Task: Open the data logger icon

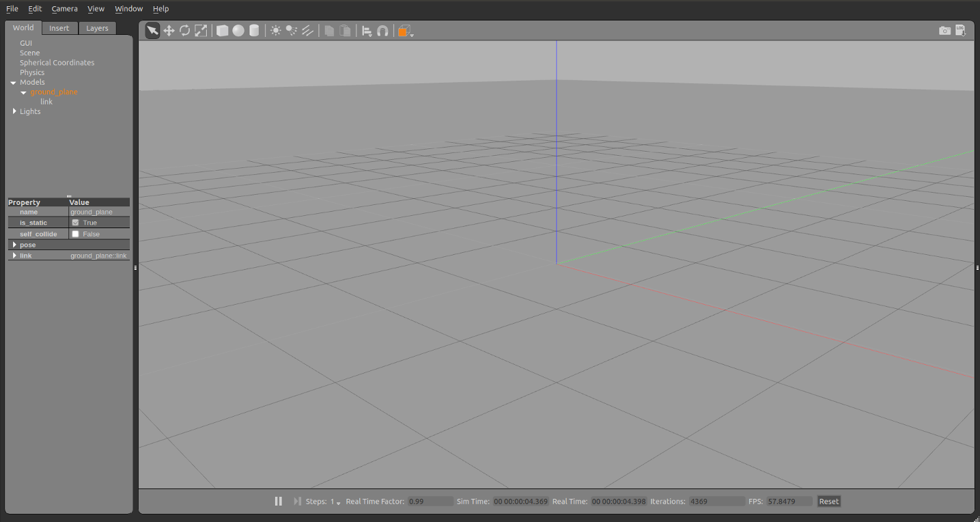Action: [x=960, y=31]
